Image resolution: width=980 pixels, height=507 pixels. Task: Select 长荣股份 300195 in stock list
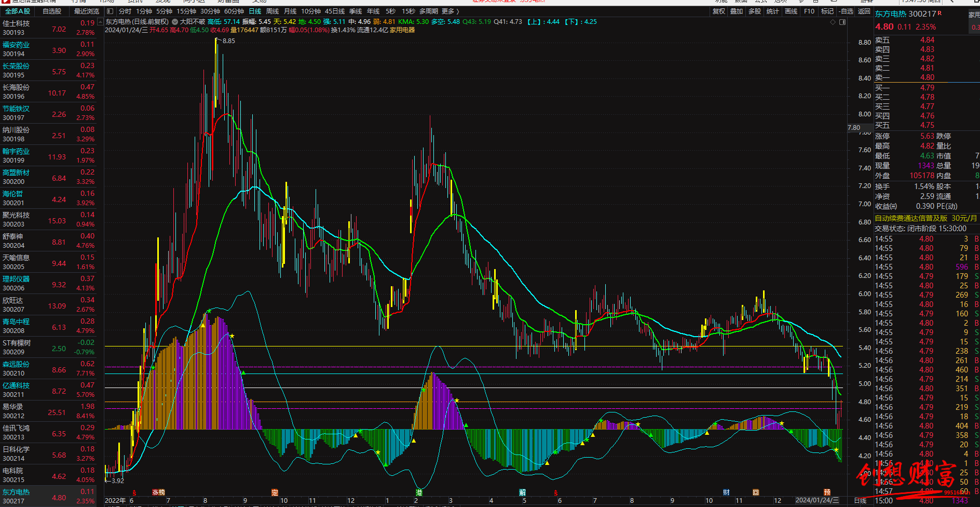pos(49,71)
